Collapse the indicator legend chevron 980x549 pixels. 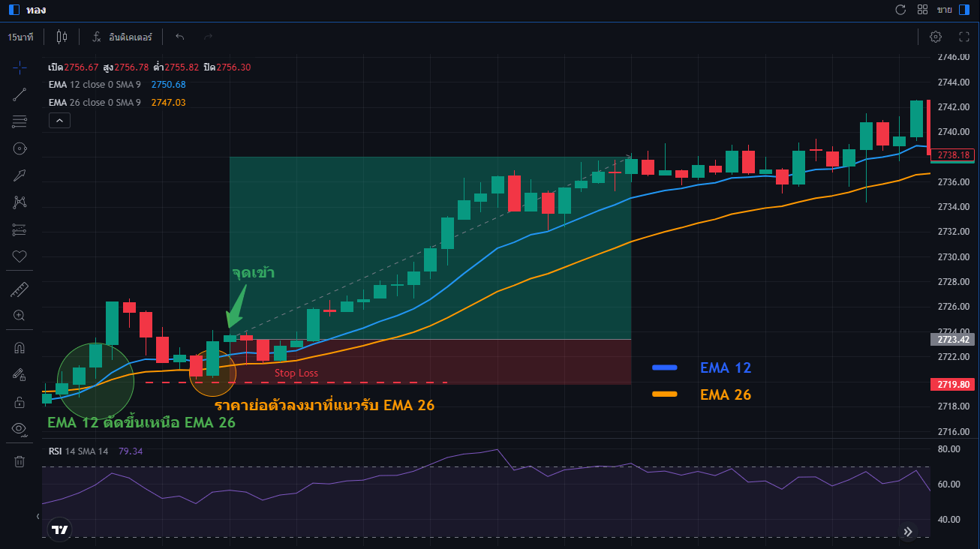coord(59,120)
